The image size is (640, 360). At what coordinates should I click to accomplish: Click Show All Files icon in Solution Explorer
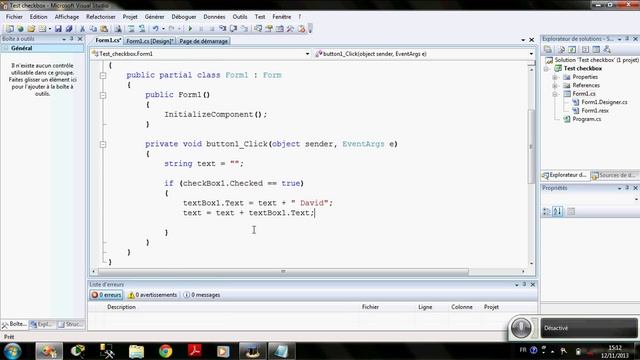coord(561,49)
